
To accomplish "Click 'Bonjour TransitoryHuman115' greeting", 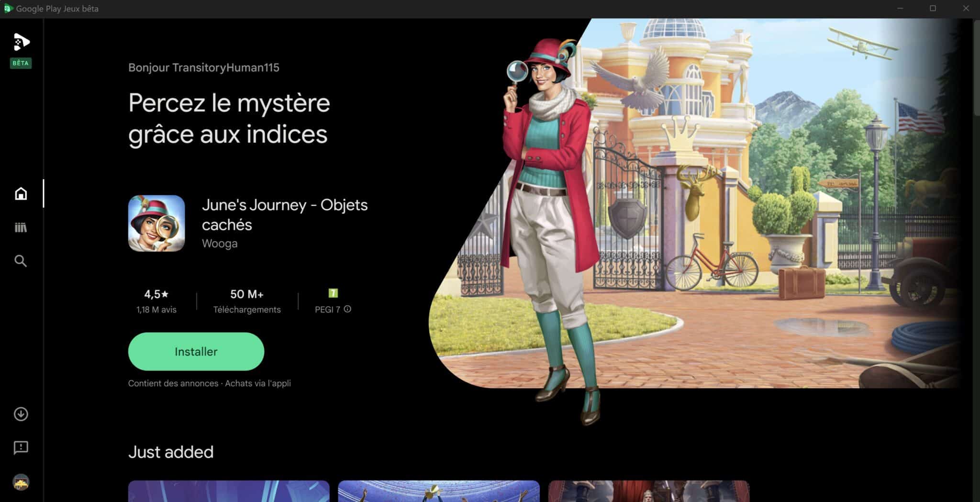I will tap(204, 67).
